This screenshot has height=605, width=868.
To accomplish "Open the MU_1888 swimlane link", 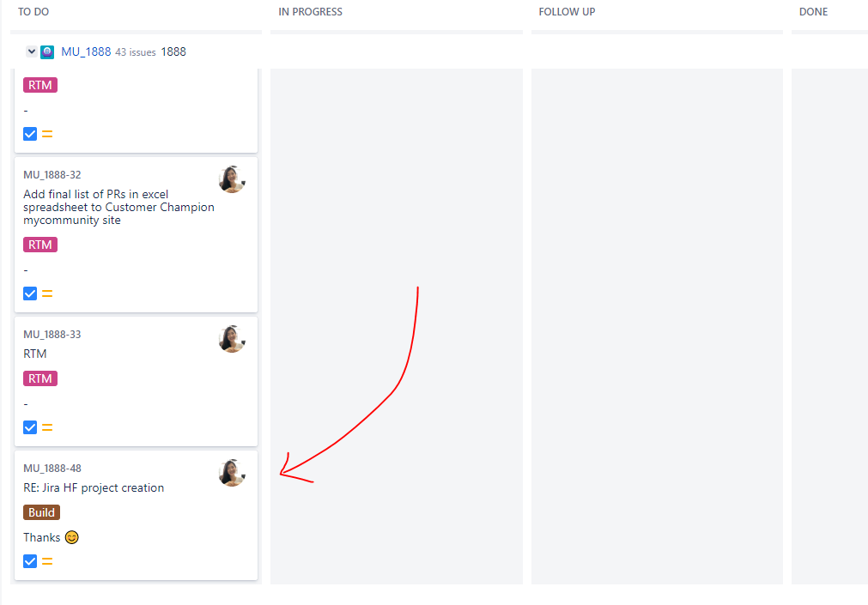I will click(x=86, y=51).
